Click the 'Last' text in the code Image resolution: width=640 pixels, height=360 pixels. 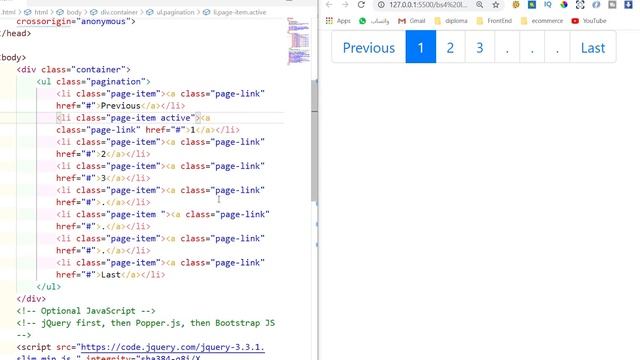tap(111, 275)
